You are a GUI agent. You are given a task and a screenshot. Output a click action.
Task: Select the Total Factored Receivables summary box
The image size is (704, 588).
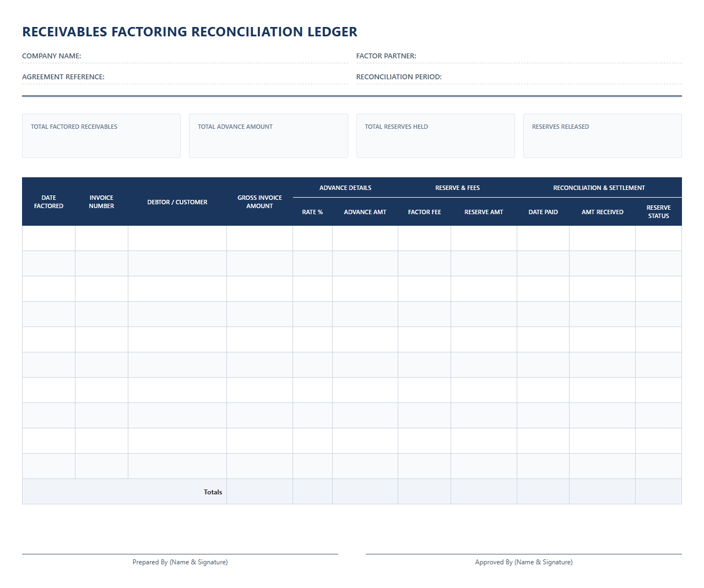click(x=101, y=136)
